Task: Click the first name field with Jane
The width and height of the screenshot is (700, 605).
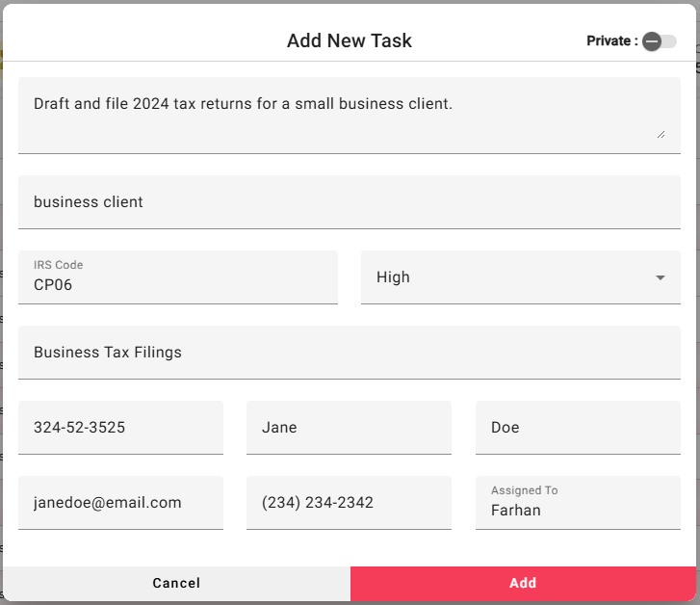Action: 349,428
